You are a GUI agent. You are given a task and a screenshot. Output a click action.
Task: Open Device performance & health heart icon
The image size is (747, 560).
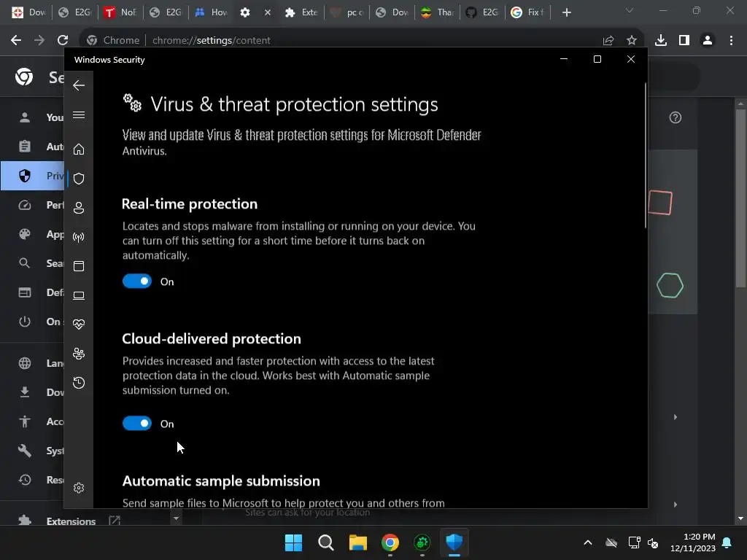tap(79, 324)
